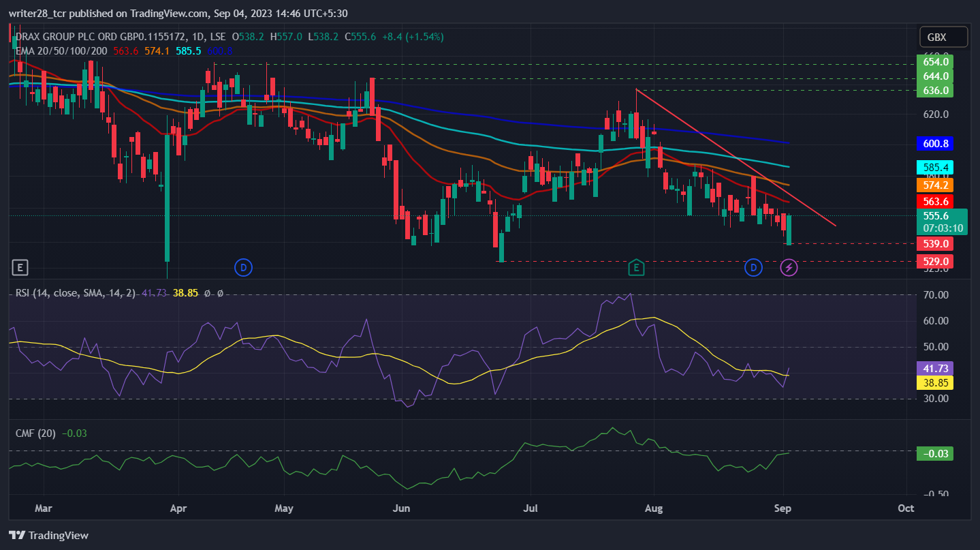Image resolution: width=980 pixels, height=550 pixels.
Task: Click the RSI (14, close, SMA, 14, 2) legend
Action: pyautogui.click(x=75, y=293)
